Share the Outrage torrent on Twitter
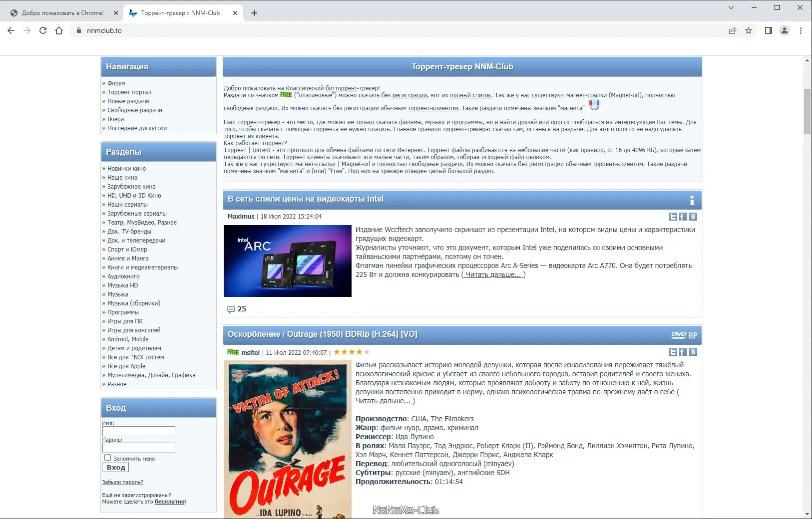Viewport: 812px width, 519px height. tap(673, 352)
